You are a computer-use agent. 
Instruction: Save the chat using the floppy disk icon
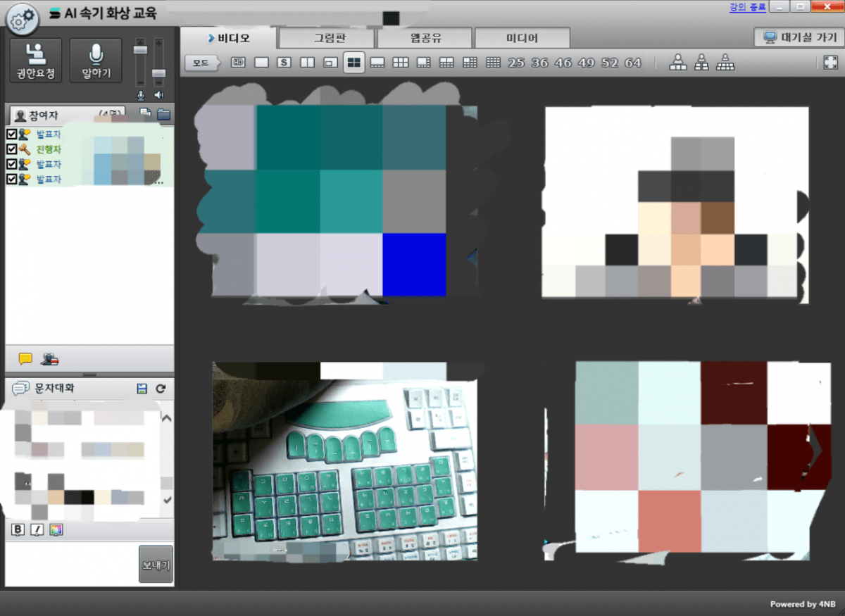(x=142, y=389)
